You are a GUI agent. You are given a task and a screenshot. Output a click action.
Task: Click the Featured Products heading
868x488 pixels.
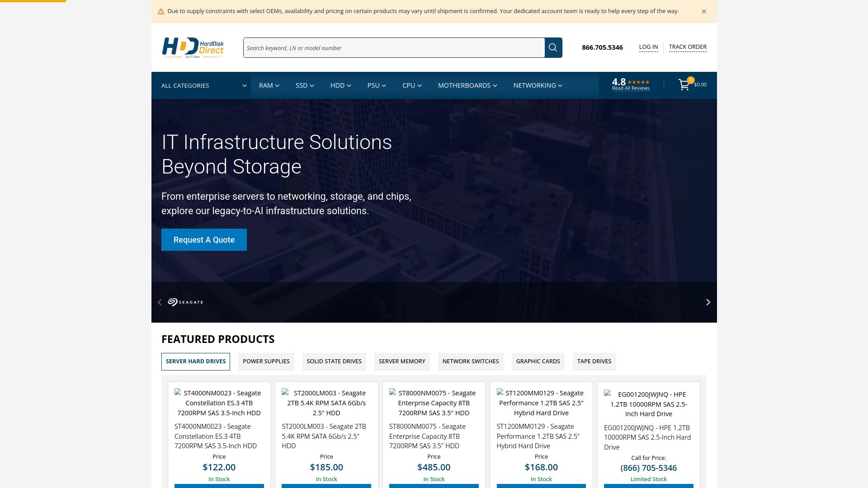point(218,339)
